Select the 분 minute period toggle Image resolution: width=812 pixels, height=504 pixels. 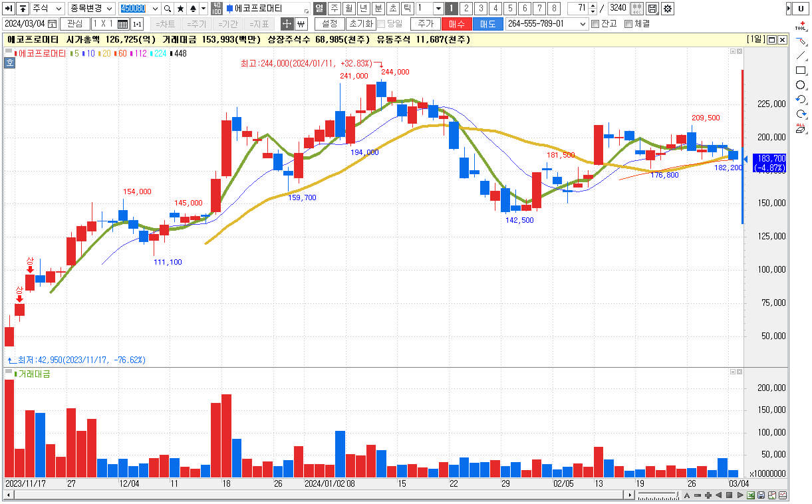pos(378,9)
